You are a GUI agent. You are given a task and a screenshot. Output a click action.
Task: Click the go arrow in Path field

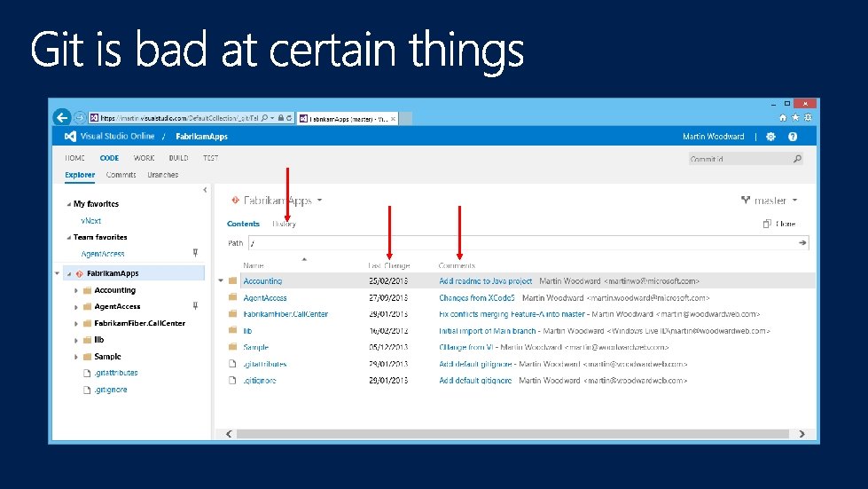(802, 242)
